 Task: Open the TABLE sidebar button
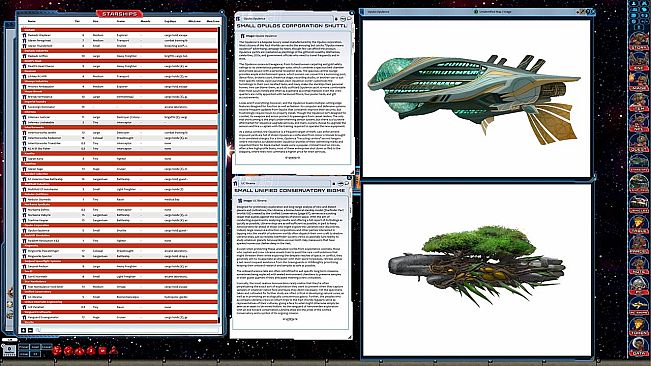point(639,224)
